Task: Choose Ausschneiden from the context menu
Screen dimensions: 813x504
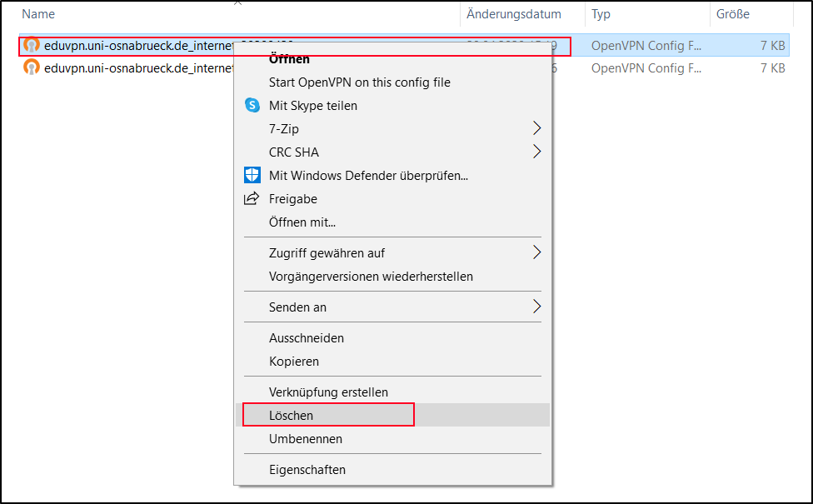Action: click(307, 338)
